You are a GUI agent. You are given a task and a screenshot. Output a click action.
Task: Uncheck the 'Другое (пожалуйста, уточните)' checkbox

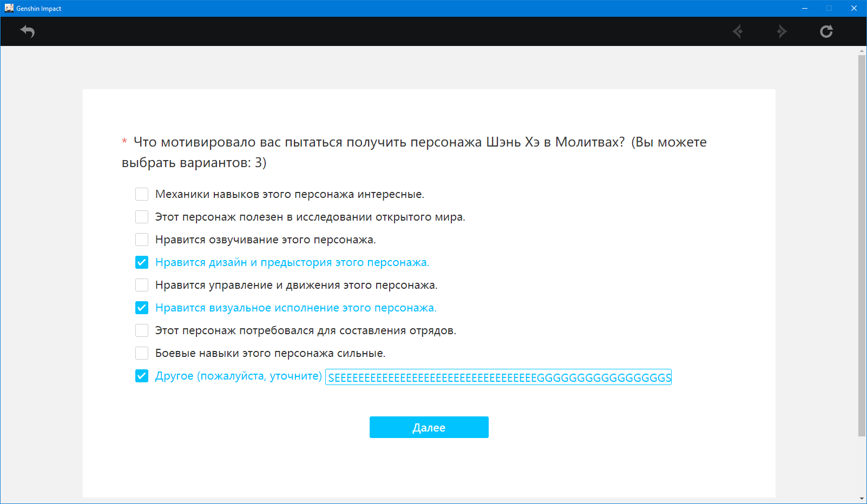pyautogui.click(x=142, y=376)
